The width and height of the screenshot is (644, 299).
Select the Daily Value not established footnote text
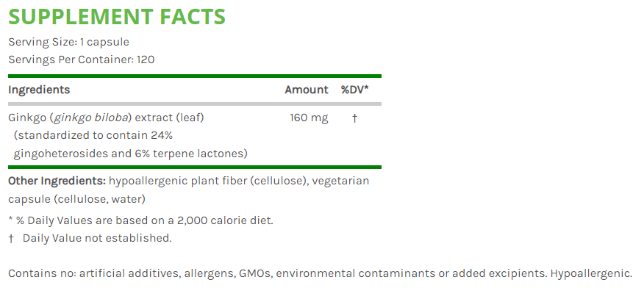[x=97, y=238]
